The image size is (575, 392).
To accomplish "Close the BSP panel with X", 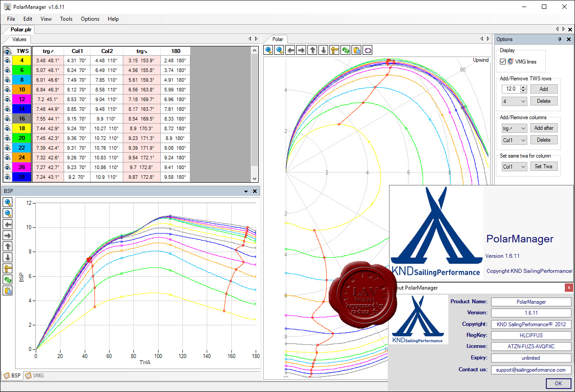I will 255,191.
